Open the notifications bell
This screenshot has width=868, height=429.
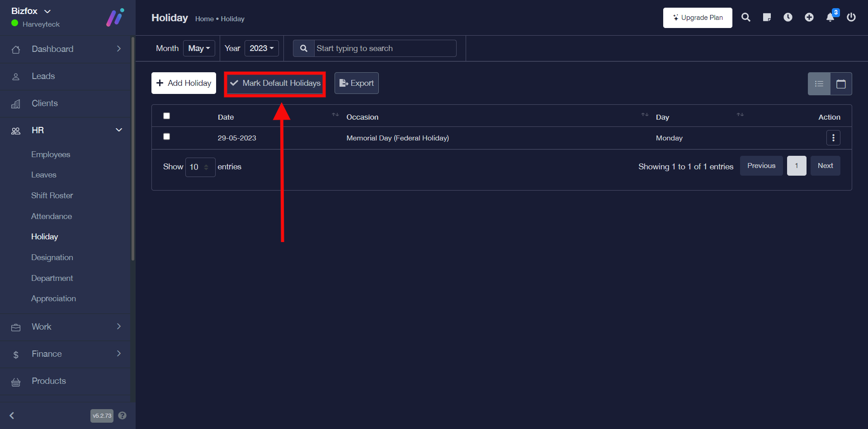click(830, 18)
